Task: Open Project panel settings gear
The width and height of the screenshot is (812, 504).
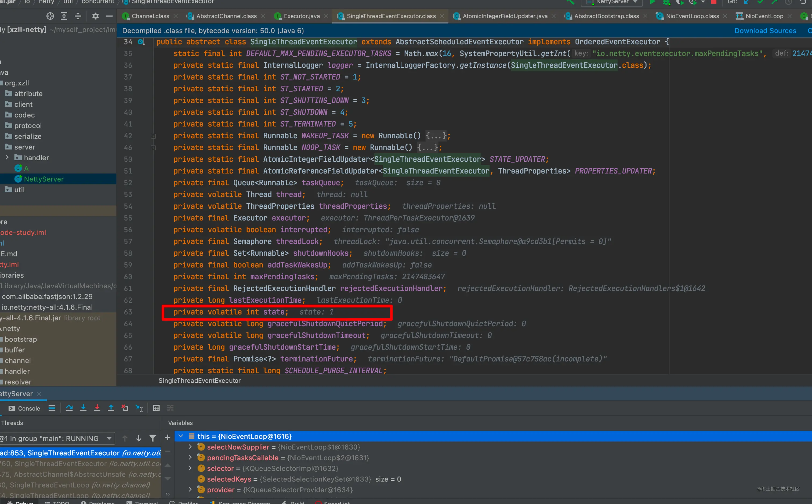Action: (95, 16)
